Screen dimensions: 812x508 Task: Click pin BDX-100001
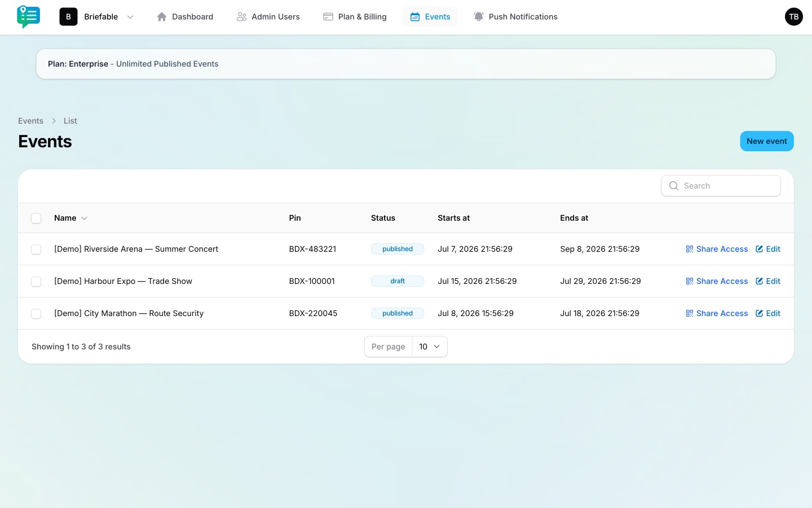tap(312, 281)
